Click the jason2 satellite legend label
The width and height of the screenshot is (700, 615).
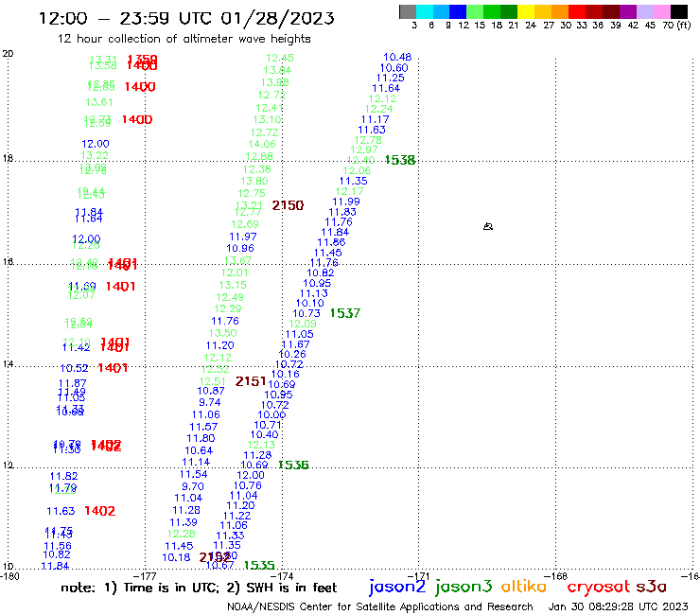coord(397,587)
